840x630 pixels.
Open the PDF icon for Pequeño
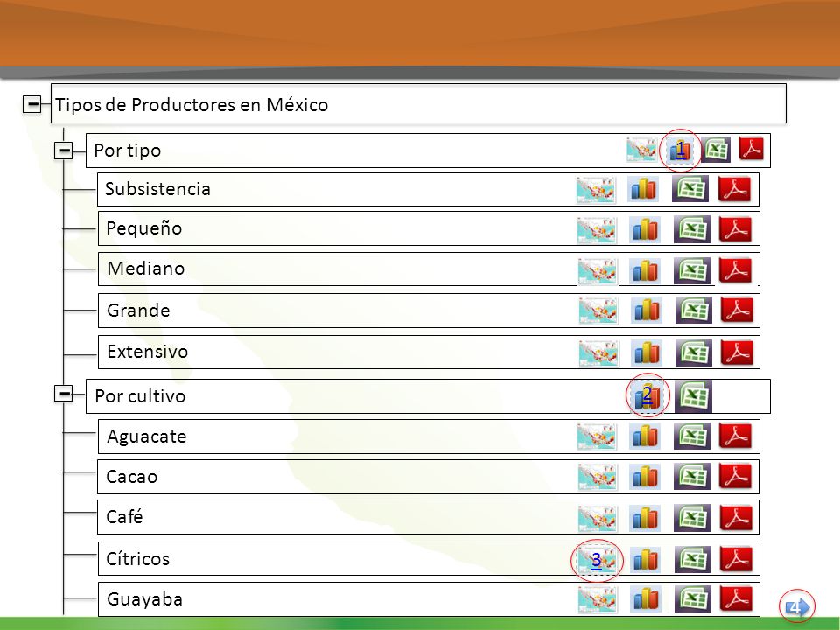735,229
